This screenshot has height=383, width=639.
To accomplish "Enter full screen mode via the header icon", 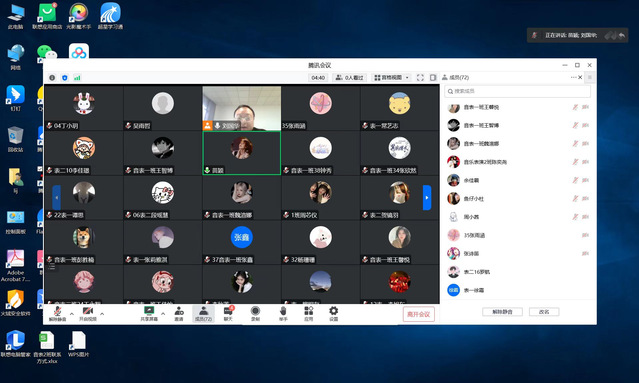I will (x=420, y=77).
